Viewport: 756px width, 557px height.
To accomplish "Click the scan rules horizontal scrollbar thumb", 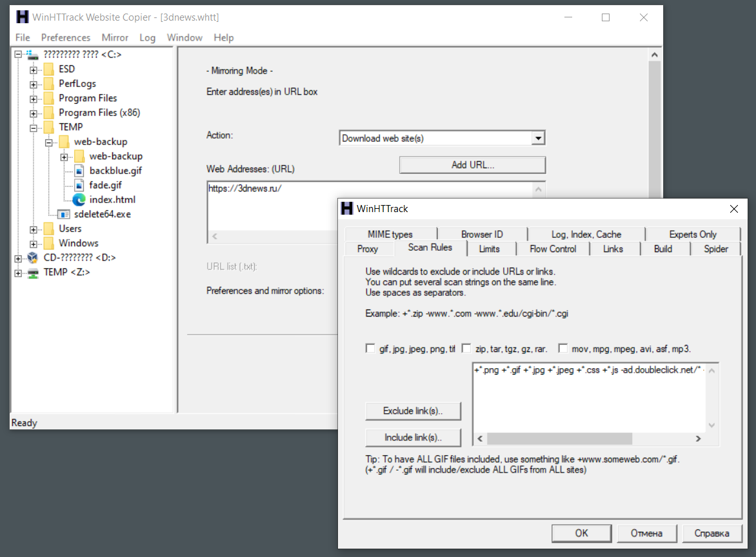I will pos(559,438).
